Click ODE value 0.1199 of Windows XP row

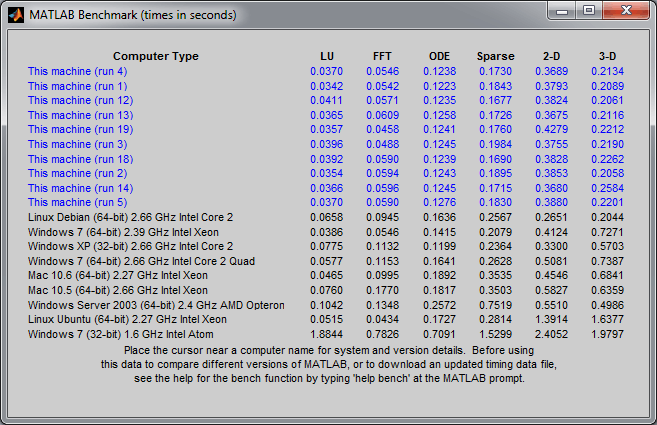[439, 246]
